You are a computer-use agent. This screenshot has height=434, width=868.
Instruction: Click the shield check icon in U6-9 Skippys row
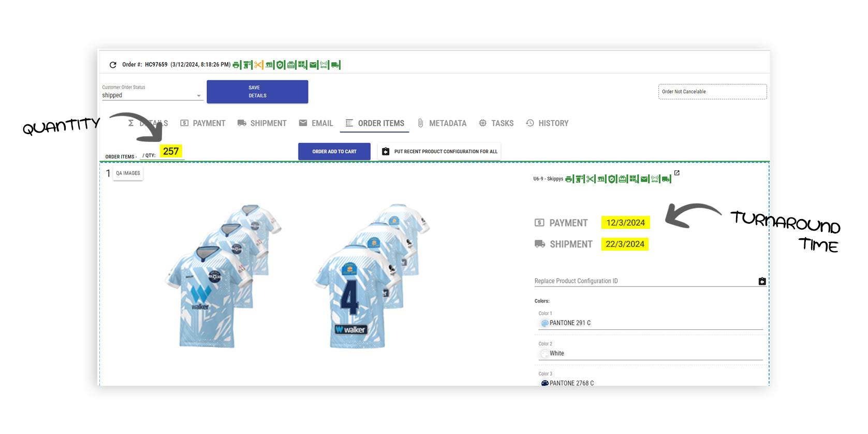point(612,179)
